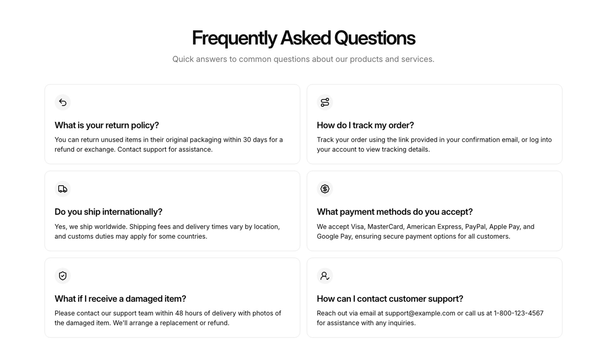The width and height of the screenshot is (607, 364).
Task: Click the Frequently Asked Questions title
Action: click(303, 38)
